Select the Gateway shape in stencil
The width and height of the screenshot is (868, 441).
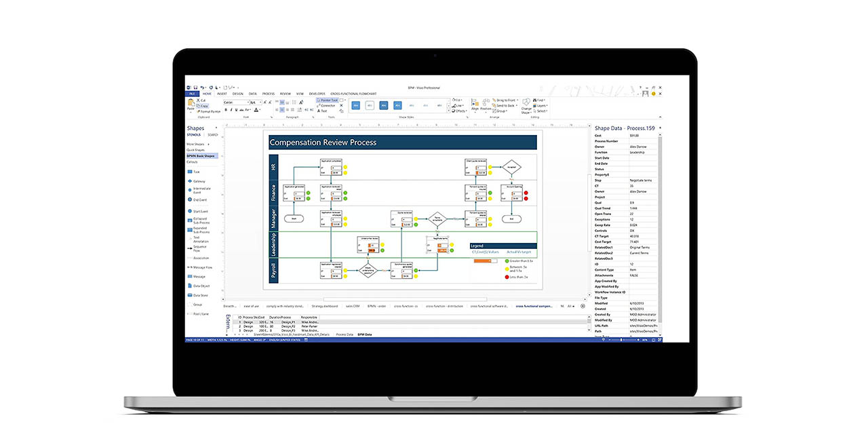(199, 181)
